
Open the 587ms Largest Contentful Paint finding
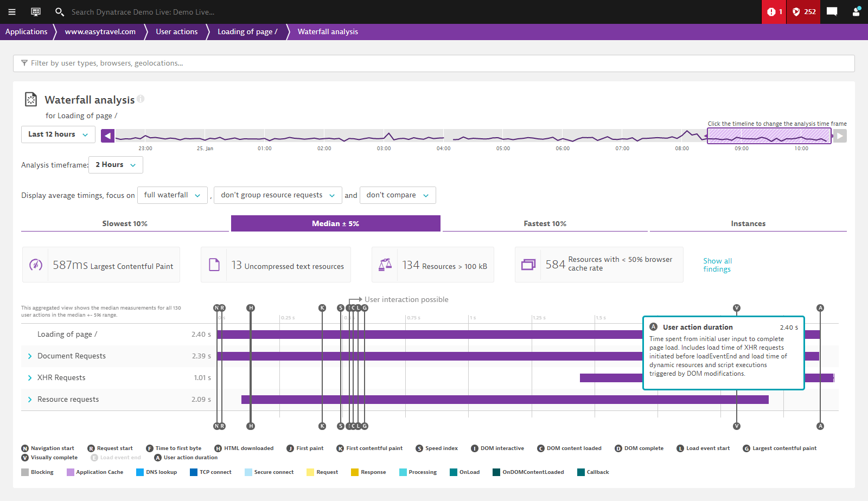(x=101, y=265)
